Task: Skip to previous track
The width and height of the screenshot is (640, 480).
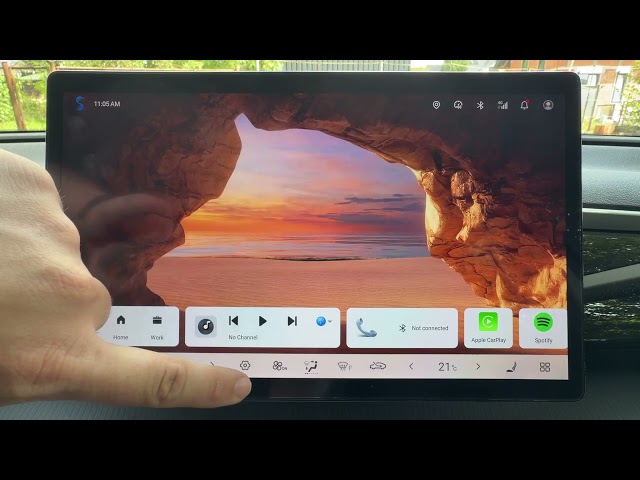Action: (x=233, y=321)
